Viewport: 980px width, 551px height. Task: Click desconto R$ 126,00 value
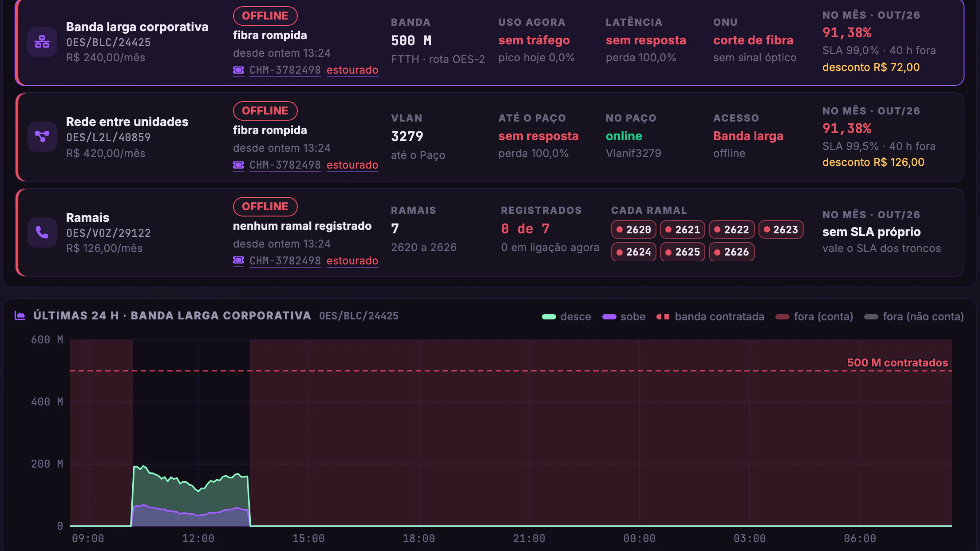pyautogui.click(x=873, y=162)
